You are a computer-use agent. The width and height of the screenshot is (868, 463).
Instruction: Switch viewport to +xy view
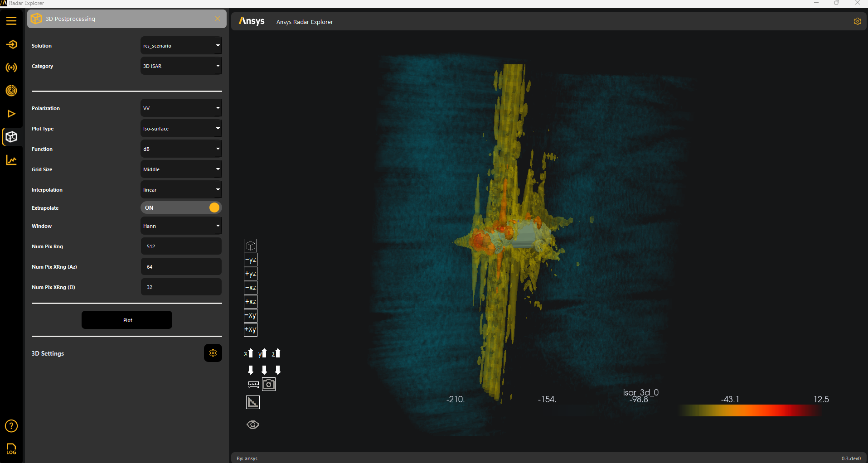tap(251, 330)
